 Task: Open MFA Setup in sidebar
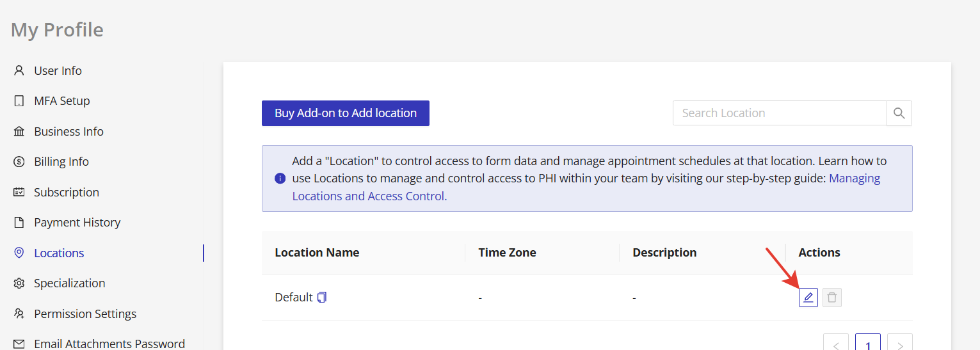pos(61,101)
